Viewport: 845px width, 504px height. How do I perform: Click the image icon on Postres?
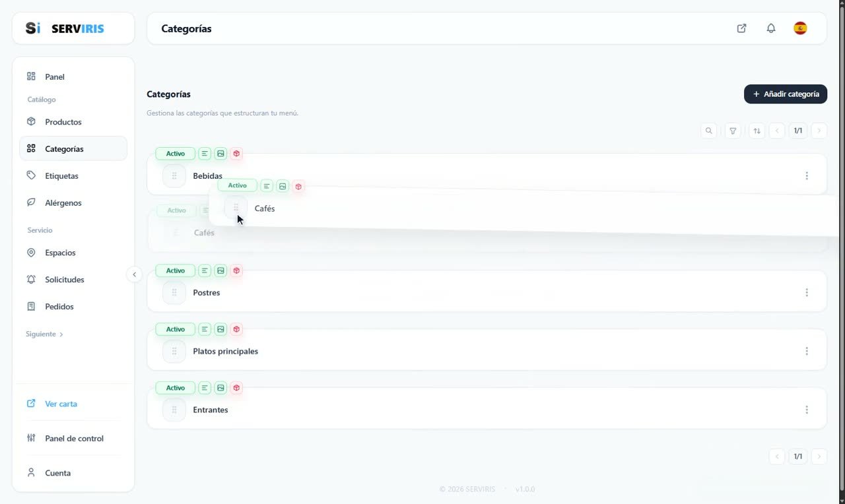pyautogui.click(x=220, y=270)
